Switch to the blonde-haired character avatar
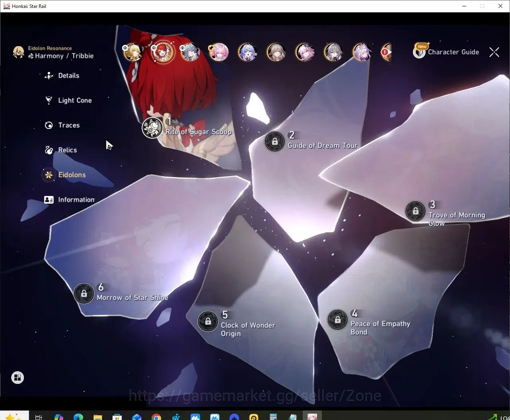This screenshot has height=420, width=510. pyautogui.click(x=133, y=52)
